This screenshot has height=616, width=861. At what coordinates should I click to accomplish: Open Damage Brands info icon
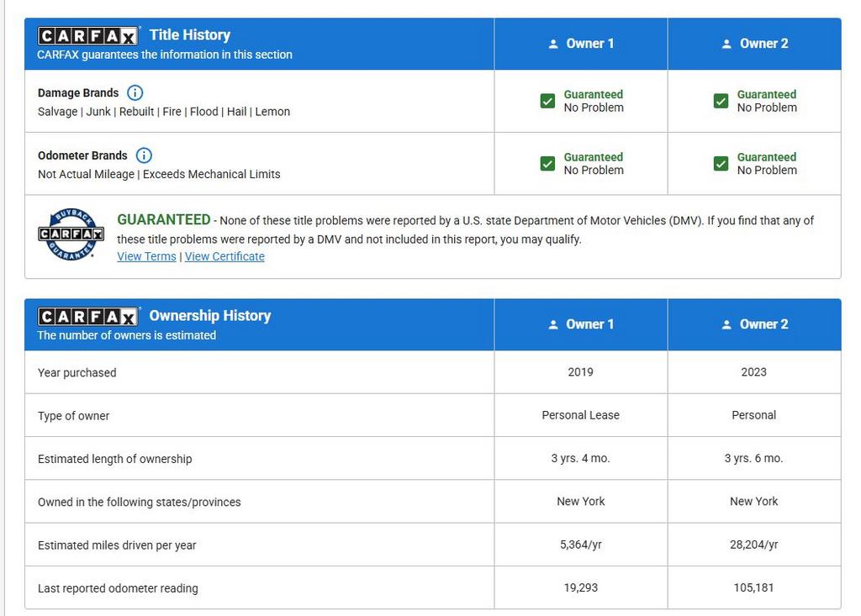point(135,92)
